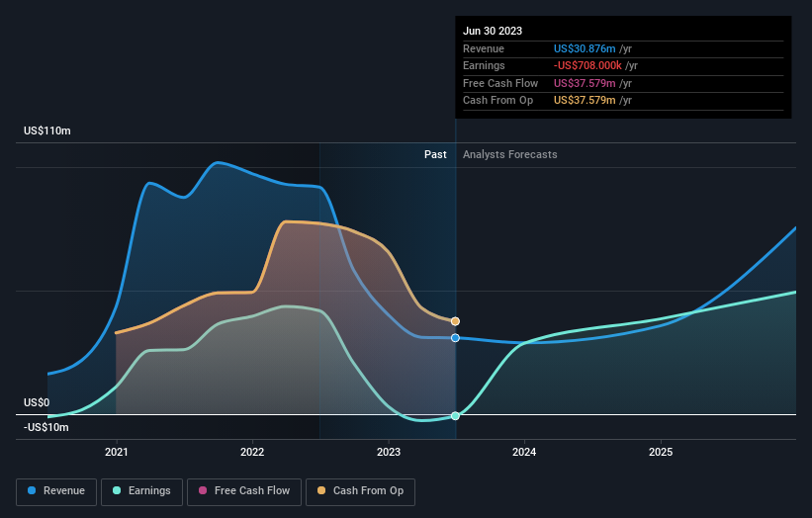Click the 2023 x-axis label
Viewport: 812px width, 518px height.
[x=389, y=452]
